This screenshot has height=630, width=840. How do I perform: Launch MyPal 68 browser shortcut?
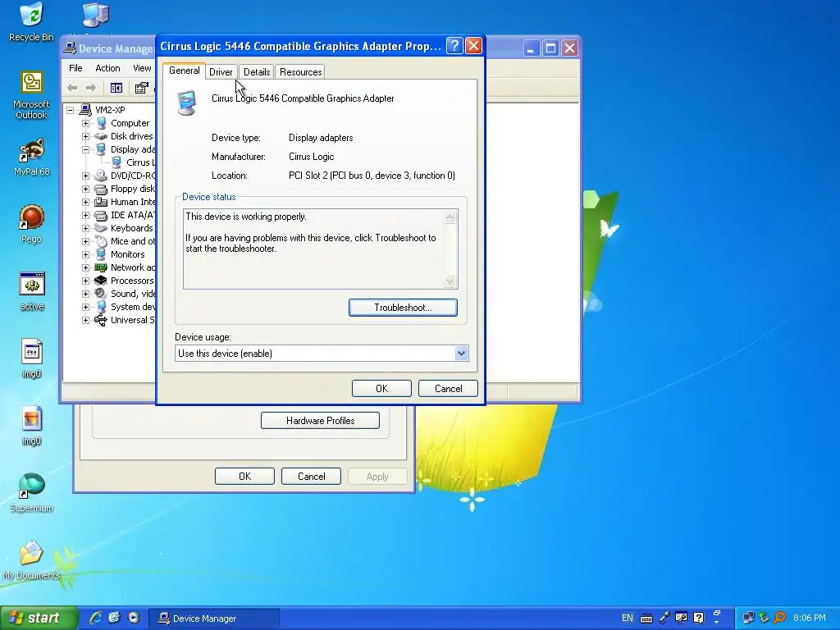click(32, 157)
